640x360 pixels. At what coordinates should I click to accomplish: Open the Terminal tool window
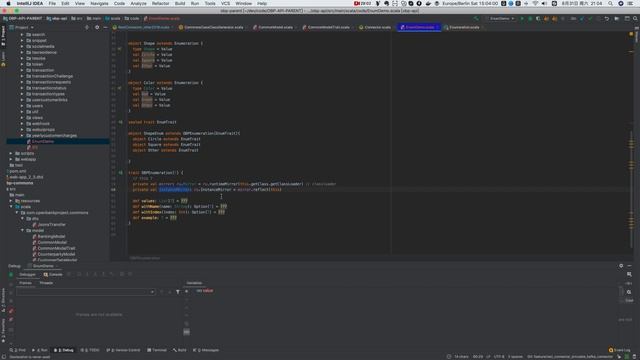pyautogui.click(x=157, y=350)
